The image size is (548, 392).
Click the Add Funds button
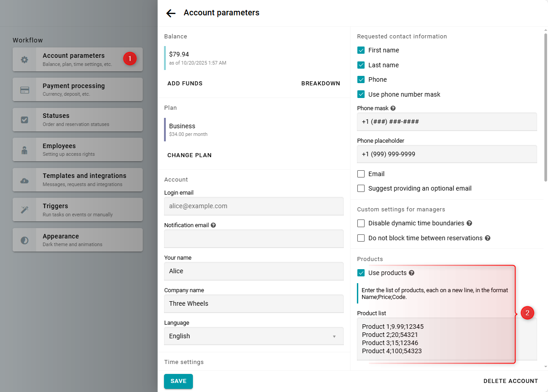(x=185, y=84)
